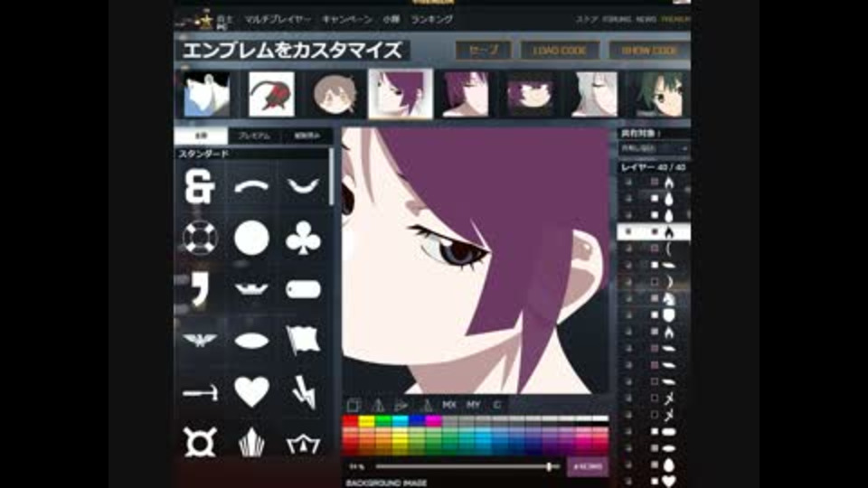Open the green-haired character emblem thumbnail

click(x=659, y=94)
